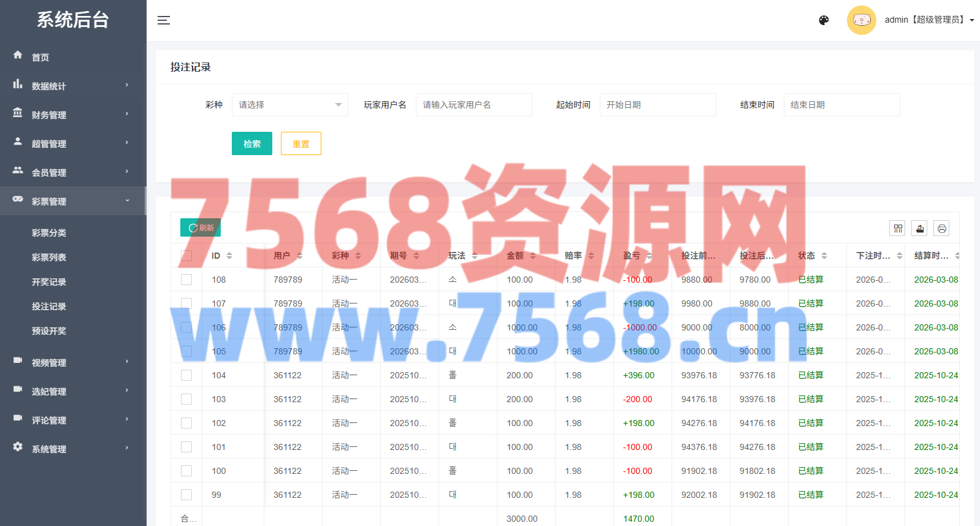Focus the 玩家用户名 input field
Viewport: 980px width, 526px height.
point(473,105)
